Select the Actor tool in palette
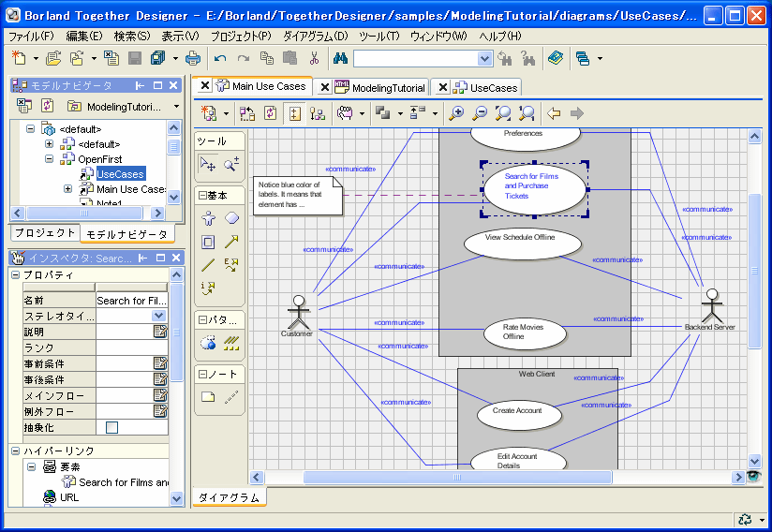The height and width of the screenshot is (532, 772). tap(208, 217)
